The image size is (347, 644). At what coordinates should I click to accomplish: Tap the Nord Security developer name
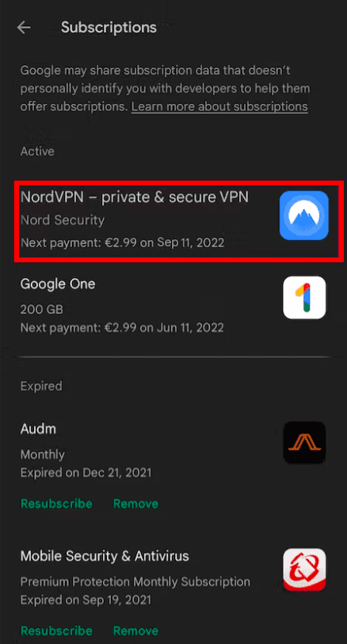point(63,220)
